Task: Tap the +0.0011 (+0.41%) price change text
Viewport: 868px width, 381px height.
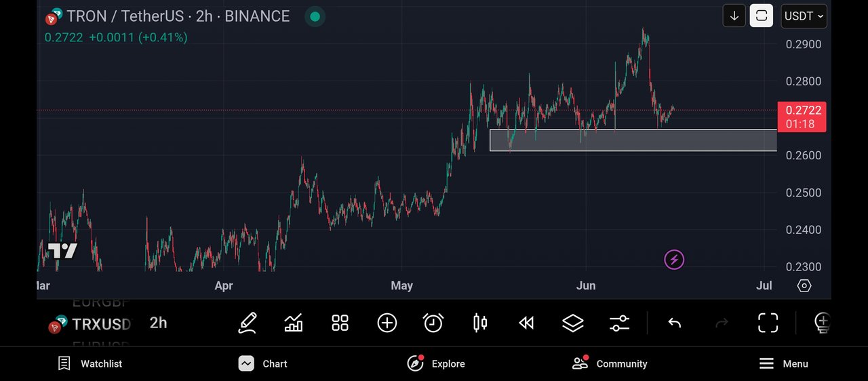Action: point(138,38)
